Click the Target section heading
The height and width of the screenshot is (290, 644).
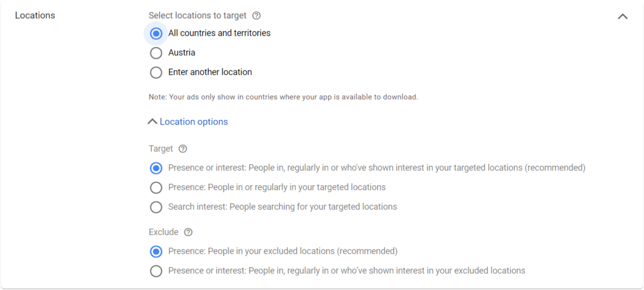pos(161,149)
